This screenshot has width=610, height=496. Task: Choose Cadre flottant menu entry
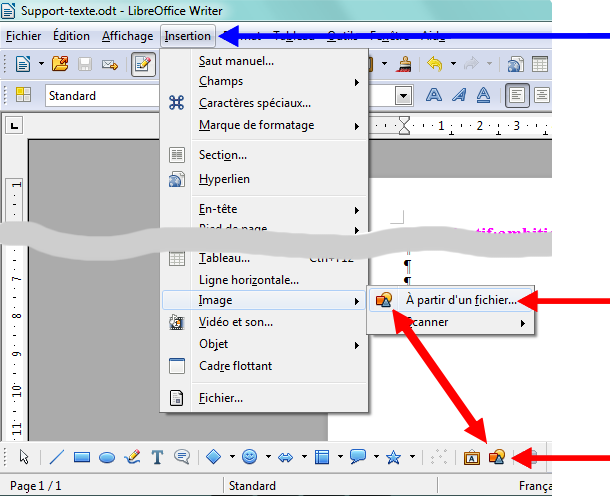point(264,366)
